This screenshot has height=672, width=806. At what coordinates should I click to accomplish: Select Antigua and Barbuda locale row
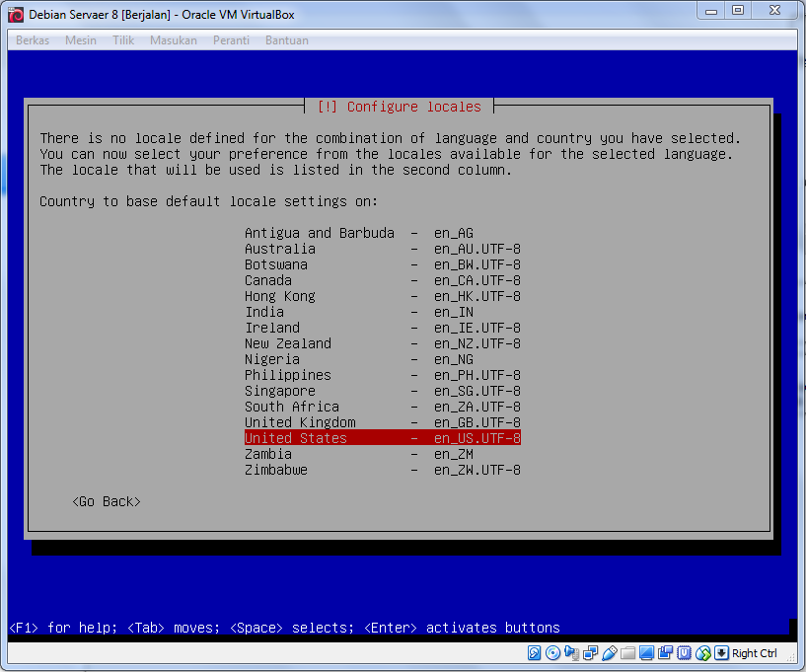coord(383,233)
